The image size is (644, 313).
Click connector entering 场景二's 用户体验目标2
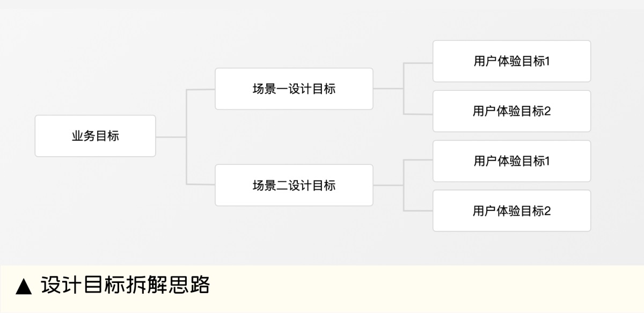tap(419, 210)
